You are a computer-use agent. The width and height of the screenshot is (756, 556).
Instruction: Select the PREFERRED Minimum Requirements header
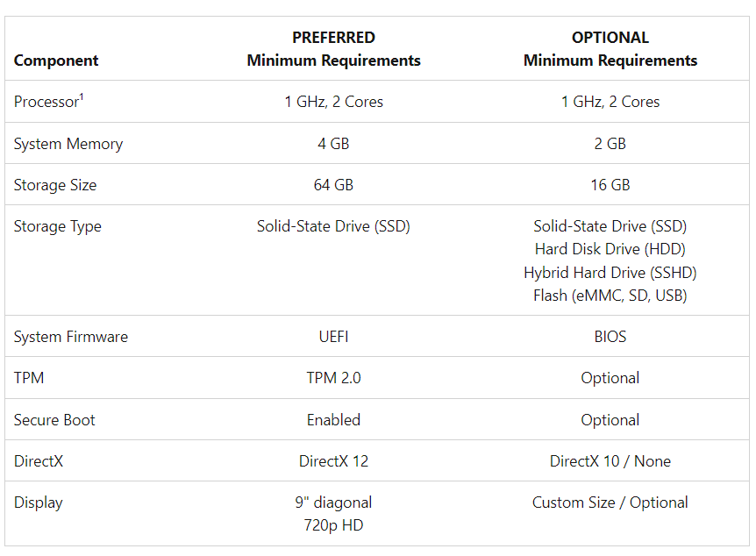click(x=333, y=49)
